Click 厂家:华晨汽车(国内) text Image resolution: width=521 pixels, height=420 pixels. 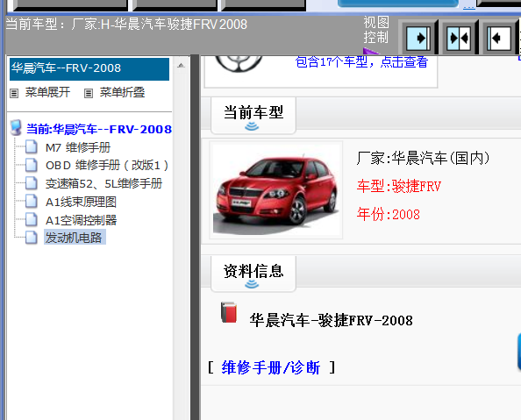coord(423,158)
